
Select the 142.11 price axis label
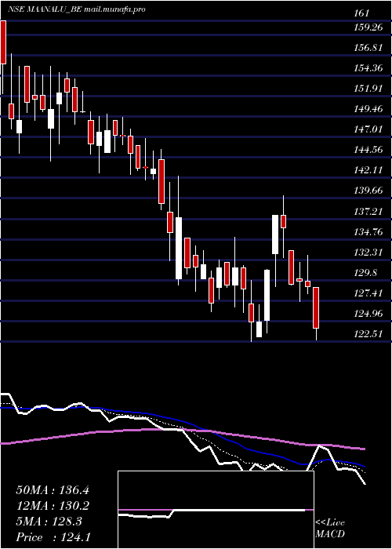(x=368, y=170)
